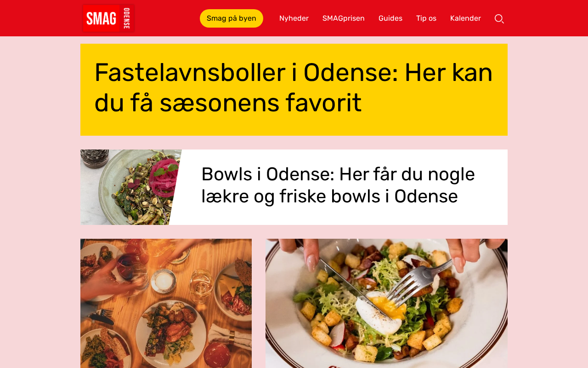Go to the Nyheder menu item
This screenshot has width=588, height=368.
click(294, 18)
